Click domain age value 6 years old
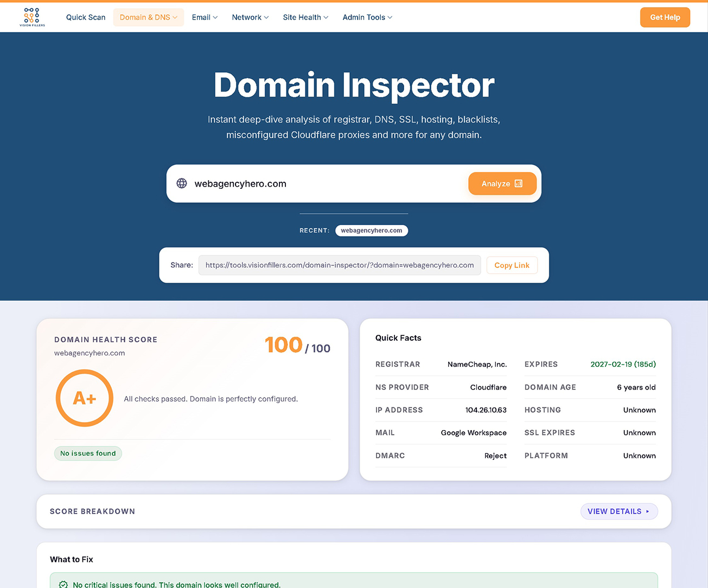The height and width of the screenshot is (588, 708). click(636, 387)
